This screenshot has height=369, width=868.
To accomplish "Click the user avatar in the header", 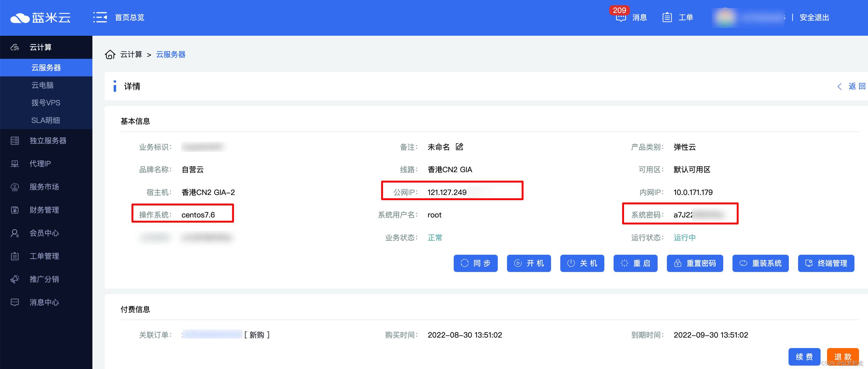I will tap(725, 17).
